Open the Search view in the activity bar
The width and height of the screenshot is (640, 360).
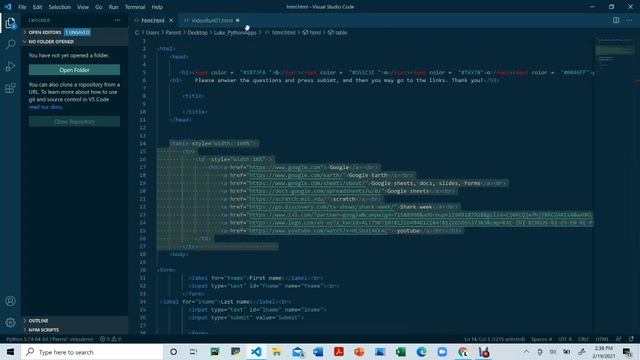click(10, 44)
